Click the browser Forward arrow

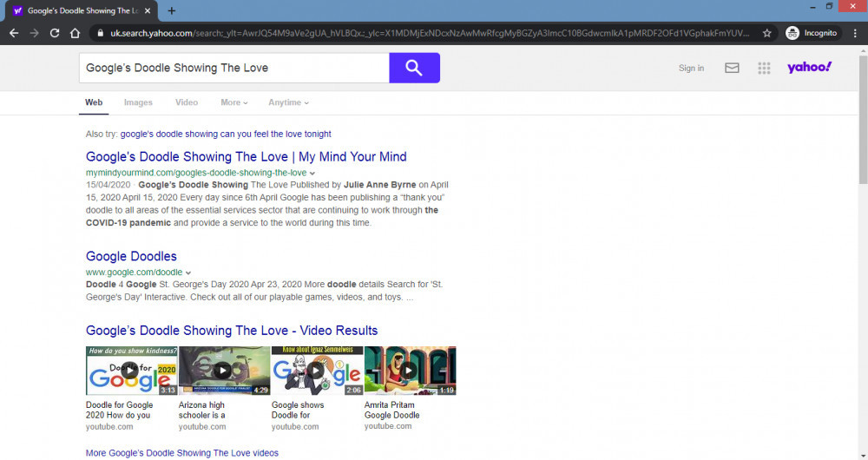tap(35, 33)
